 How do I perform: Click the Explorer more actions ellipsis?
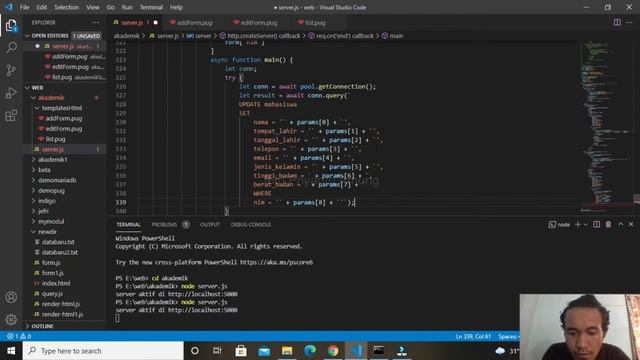point(96,22)
